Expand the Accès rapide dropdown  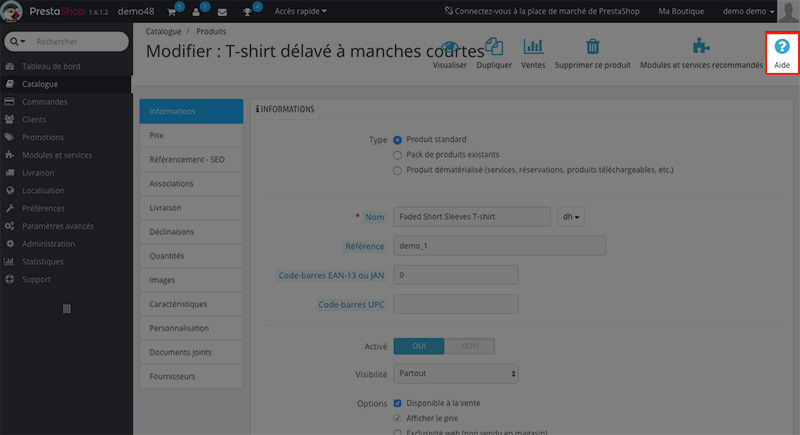300,11
